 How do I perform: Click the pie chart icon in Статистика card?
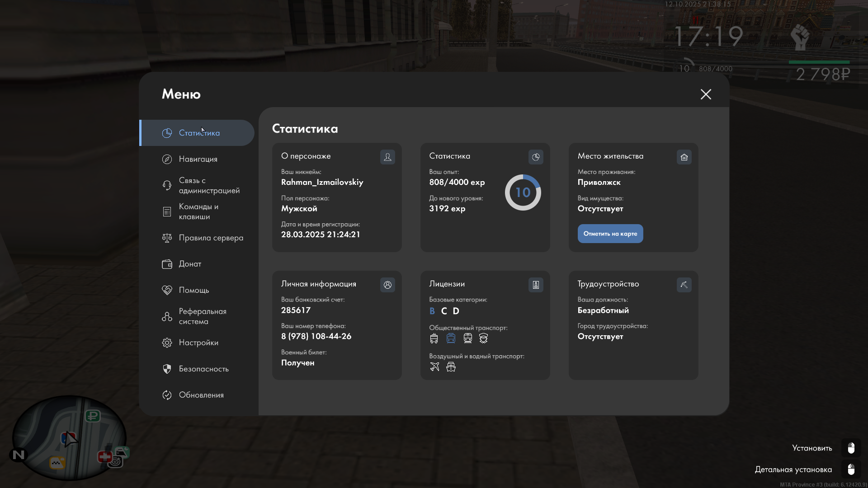point(536,157)
